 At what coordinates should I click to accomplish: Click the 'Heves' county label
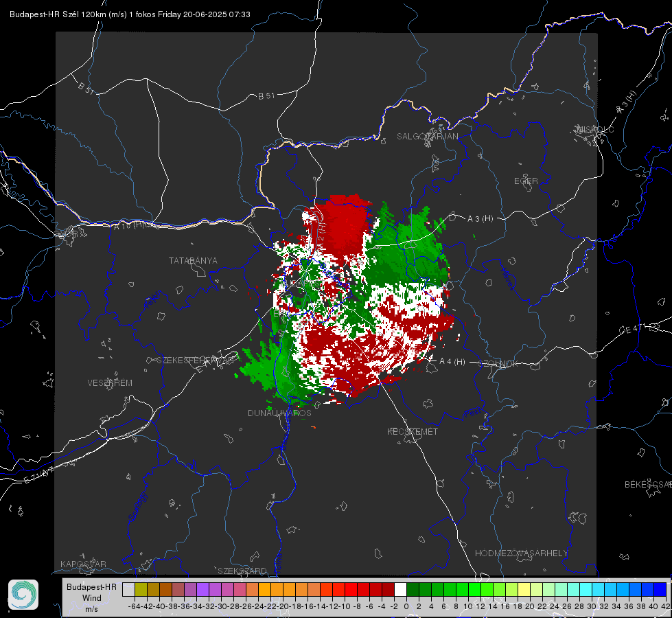507,279
